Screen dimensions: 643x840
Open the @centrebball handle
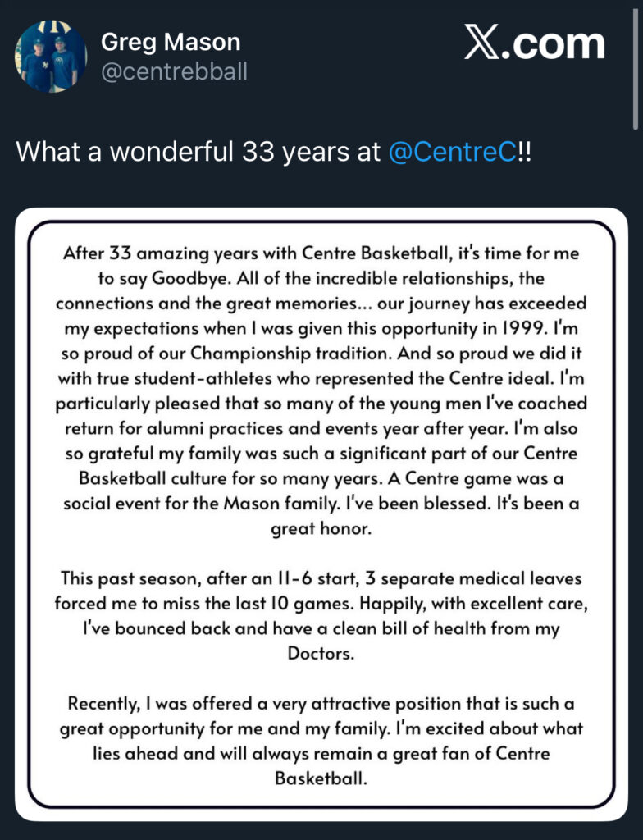point(174,72)
